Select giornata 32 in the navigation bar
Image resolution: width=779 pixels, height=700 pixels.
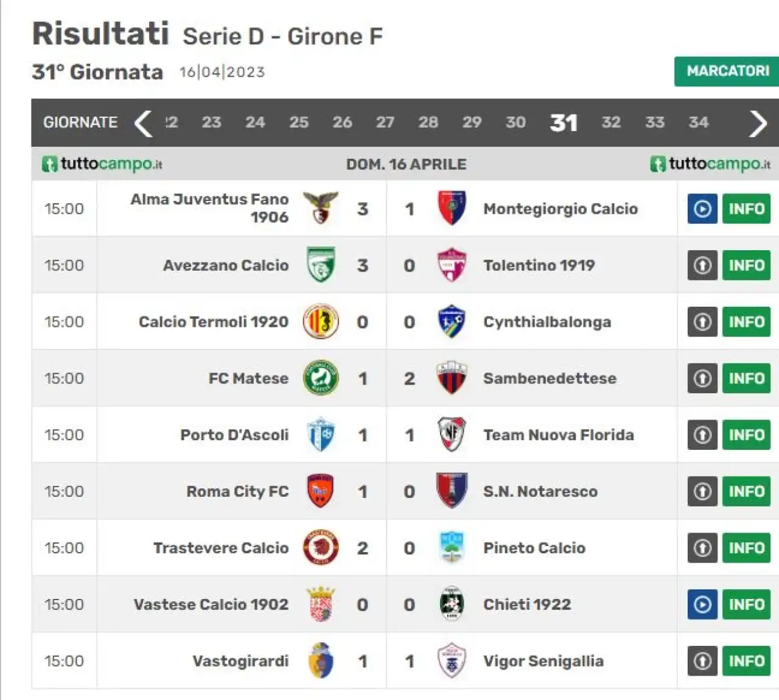click(x=611, y=122)
